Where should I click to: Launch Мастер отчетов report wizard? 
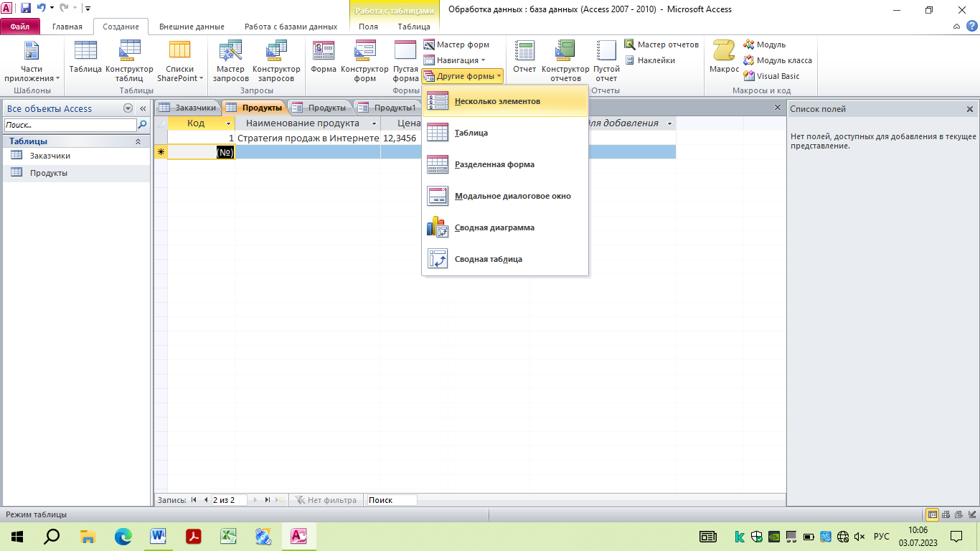coord(661,44)
